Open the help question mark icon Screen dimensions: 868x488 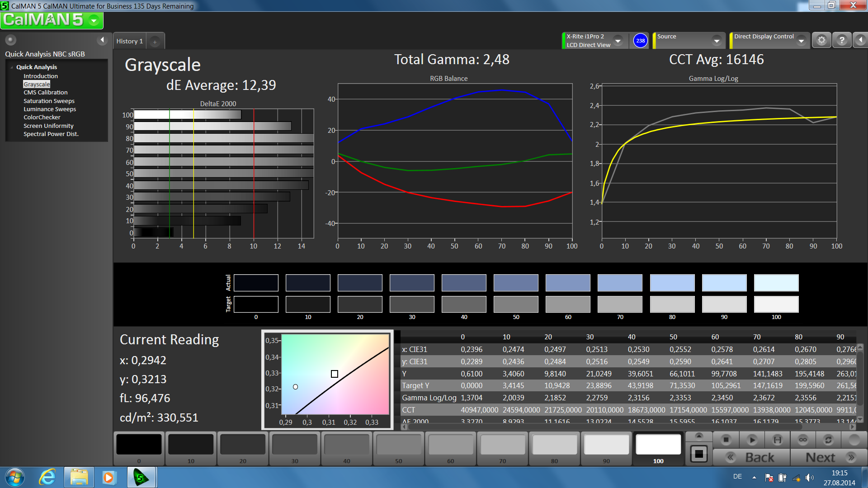click(x=841, y=40)
